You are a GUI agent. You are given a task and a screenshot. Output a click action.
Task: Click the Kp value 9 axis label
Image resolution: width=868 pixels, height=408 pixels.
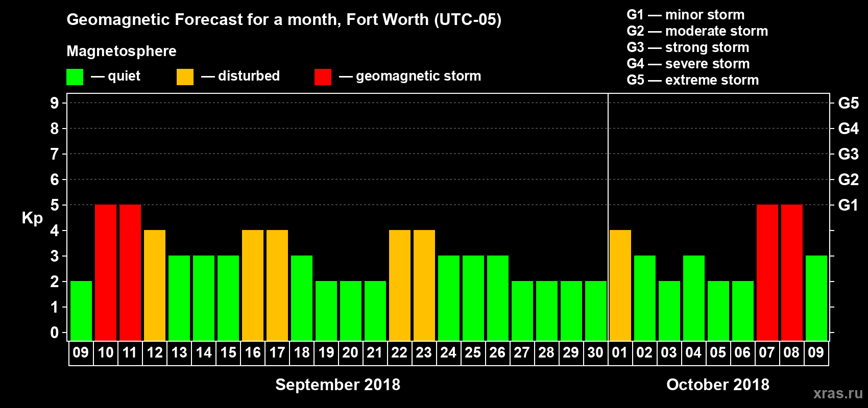pyautogui.click(x=55, y=103)
